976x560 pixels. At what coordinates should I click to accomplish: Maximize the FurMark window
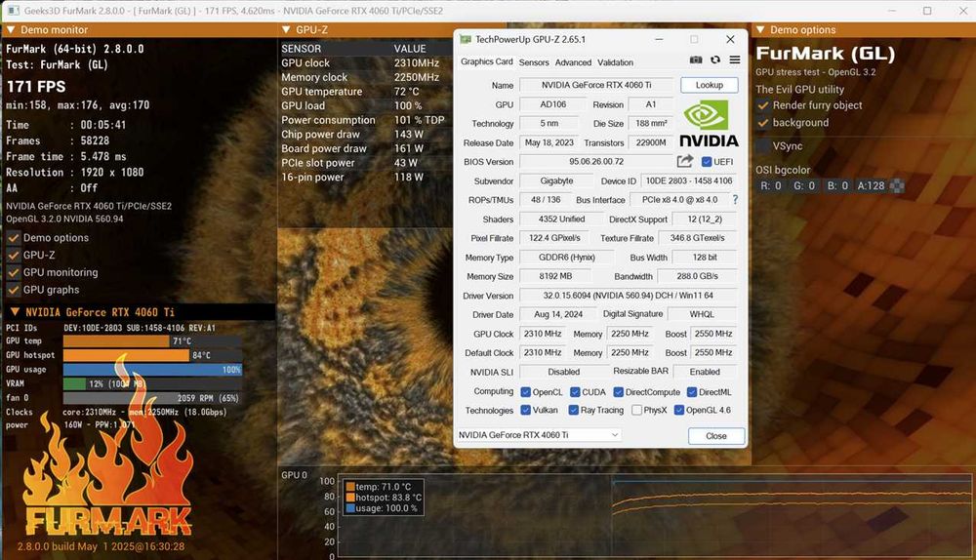(x=927, y=11)
